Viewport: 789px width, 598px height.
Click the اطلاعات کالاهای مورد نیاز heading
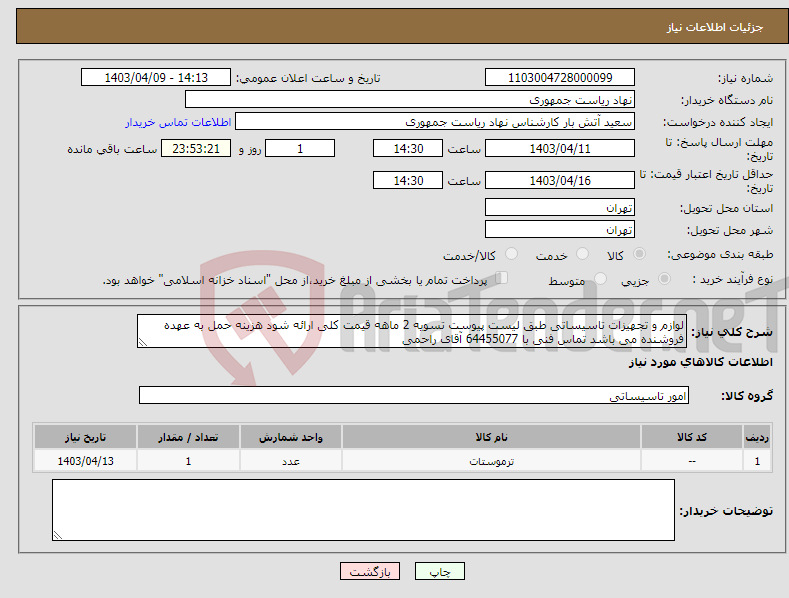pos(700,362)
